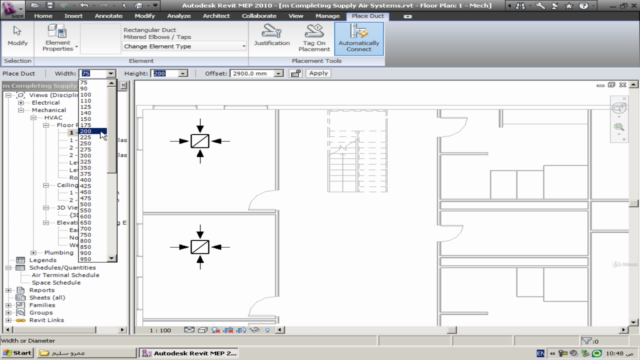640x360 pixels.
Task: Expand the Families tree node
Action: pos(9,305)
